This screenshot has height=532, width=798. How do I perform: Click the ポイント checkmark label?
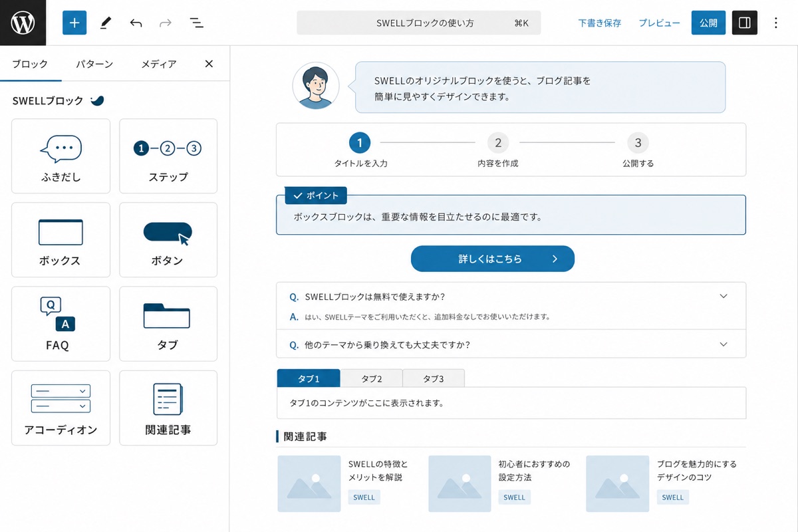316,196
